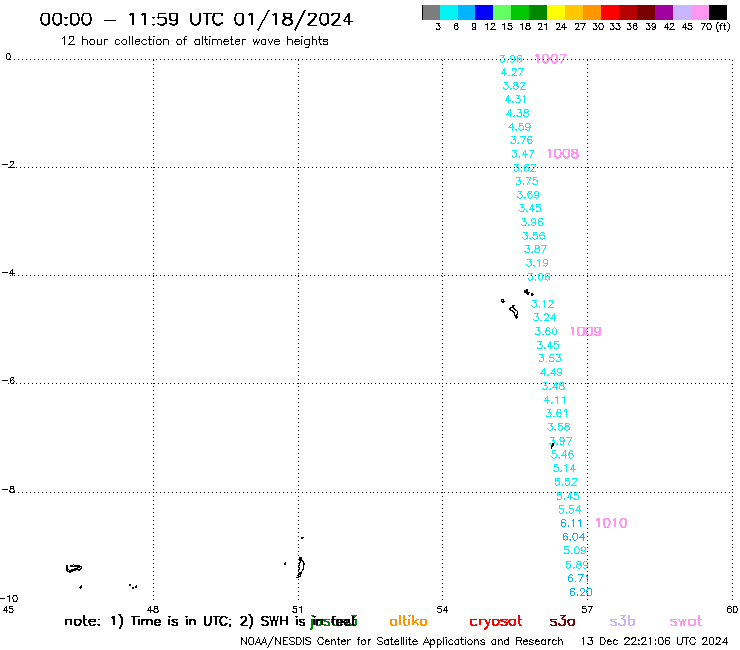The height and width of the screenshot is (650, 740).
Task: Click the '13 Dec 22:21:06 UTC 2024' timestamp
Action: 655,642
